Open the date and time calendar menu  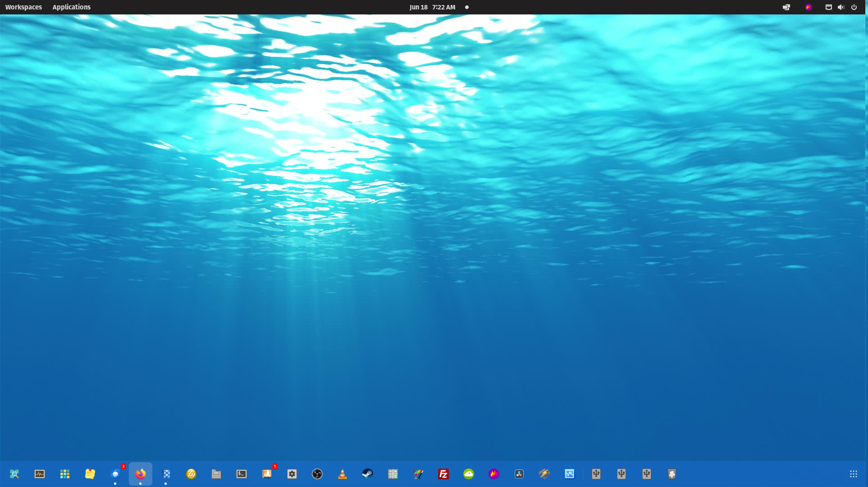[432, 7]
